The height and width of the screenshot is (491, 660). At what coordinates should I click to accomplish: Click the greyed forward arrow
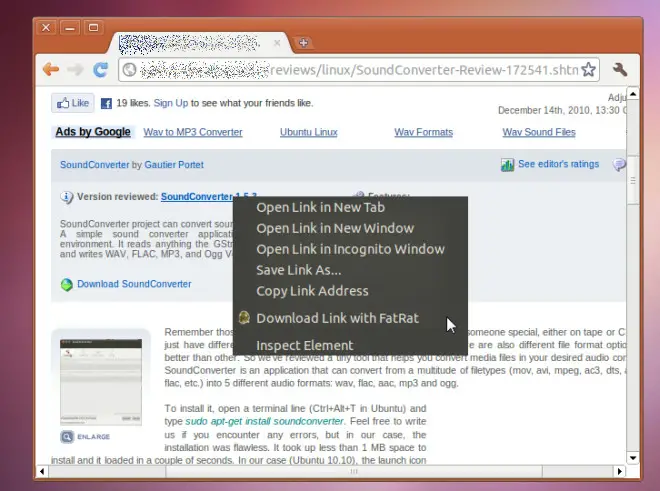75,69
